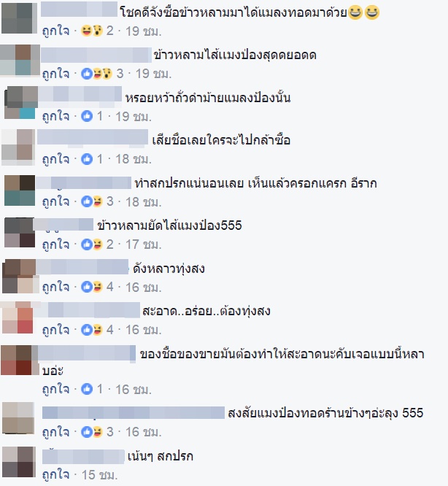Open the reaction icons under 'ดังหลาวทุ่งสง'
Screen dimensions: 448x486
pos(92,287)
